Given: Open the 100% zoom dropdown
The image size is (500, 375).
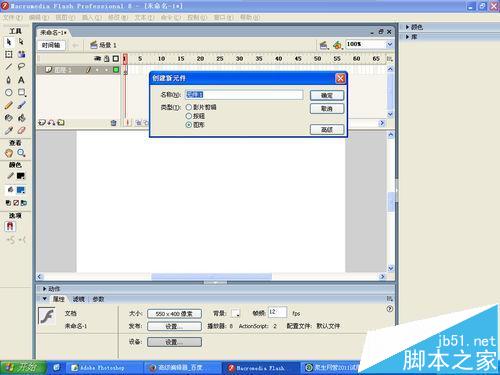Looking at the screenshot, I should [x=390, y=44].
